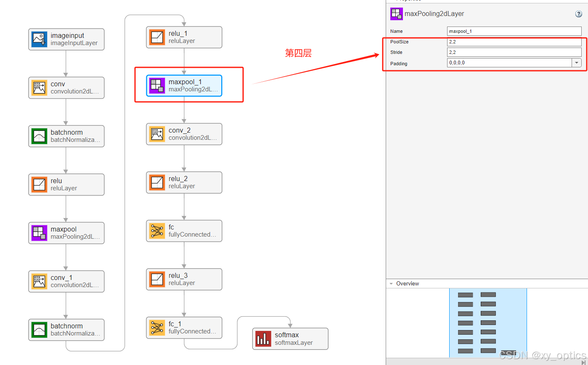Click the relu_3 layer icon

(157, 279)
